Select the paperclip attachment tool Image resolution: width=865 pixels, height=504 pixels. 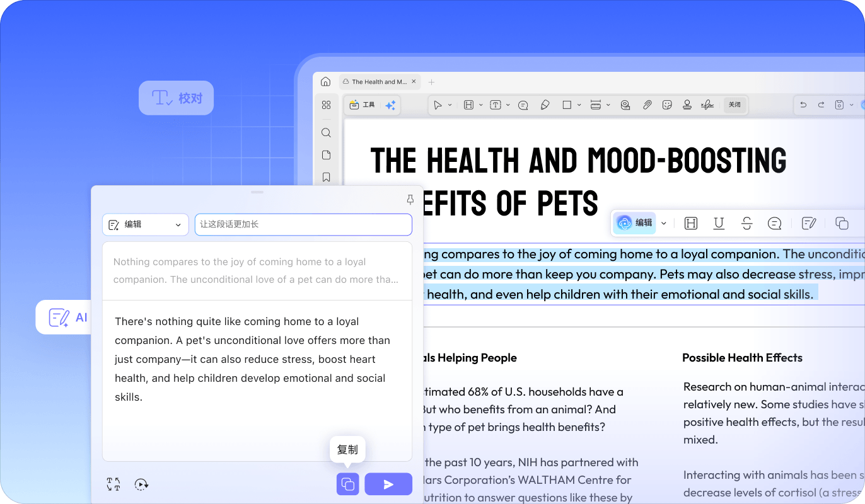tap(647, 105)
